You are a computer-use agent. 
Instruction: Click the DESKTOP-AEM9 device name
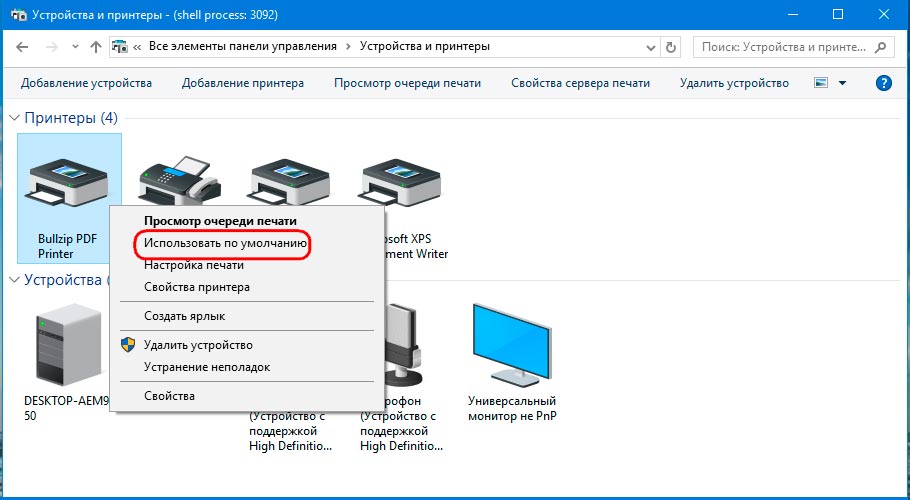(66, 408)
